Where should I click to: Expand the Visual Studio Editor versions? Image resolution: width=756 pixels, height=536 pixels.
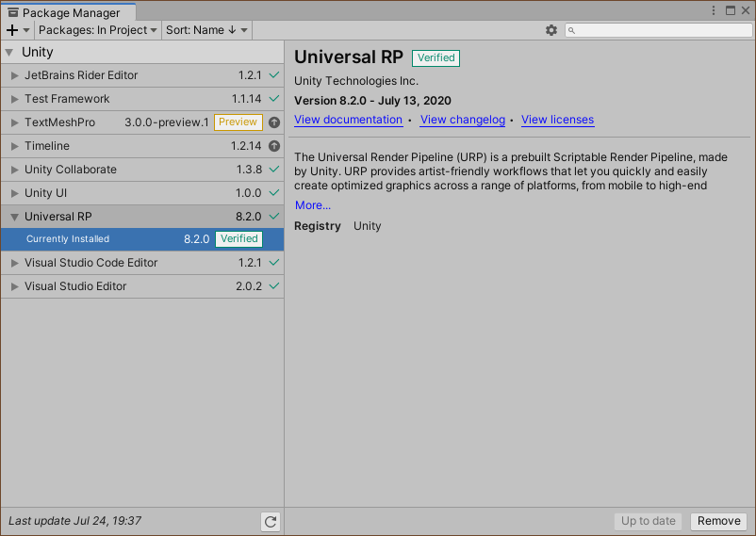click(x=14, y=286)
